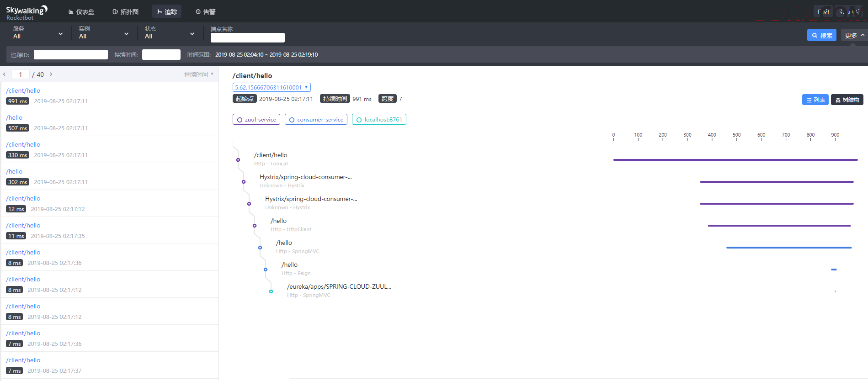Click the 起始点 start point badge
Image resolution: width=868 pixels, height=381 pixels.
[245, 99]
